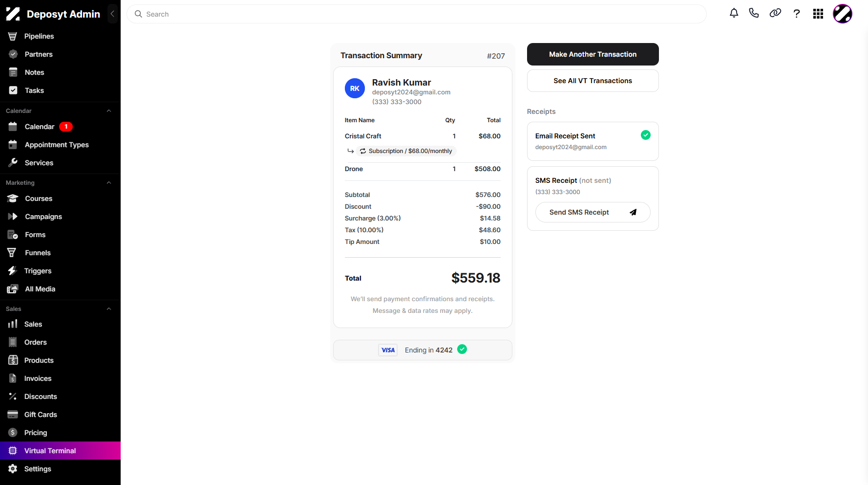Open the user profile avatar

(843, 14)
